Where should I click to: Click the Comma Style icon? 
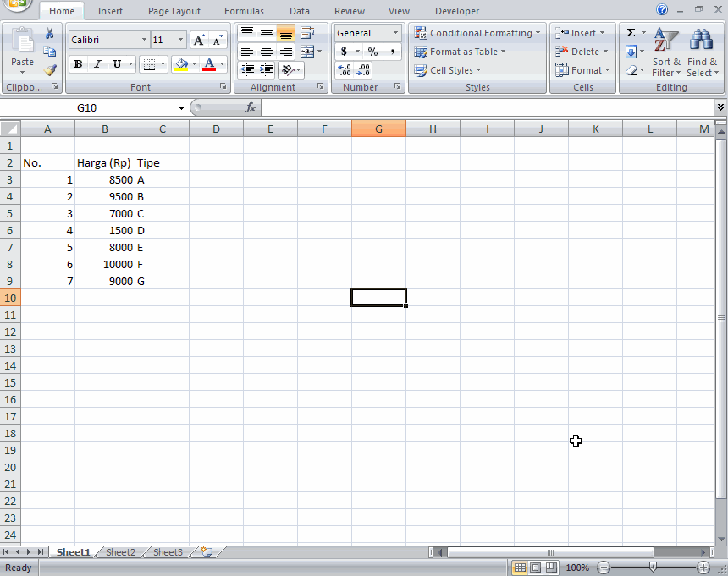click(x=391, y=52)
